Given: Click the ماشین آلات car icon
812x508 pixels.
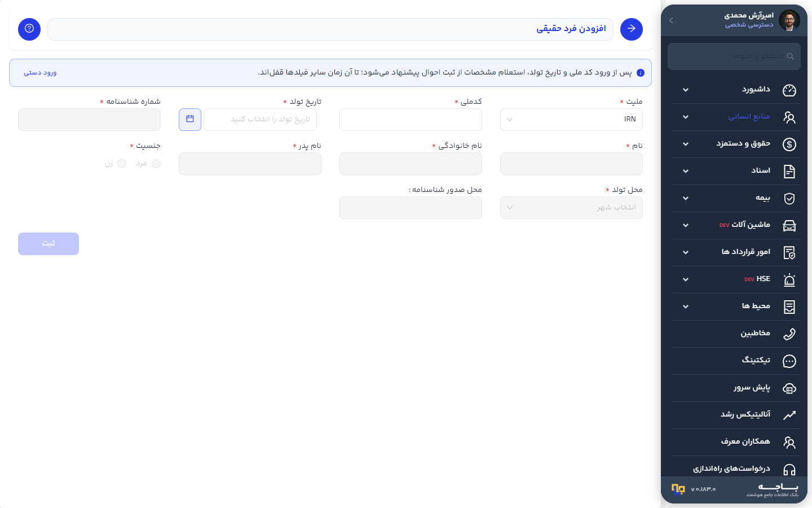Looking at the screenshot, I should point(789,226).
